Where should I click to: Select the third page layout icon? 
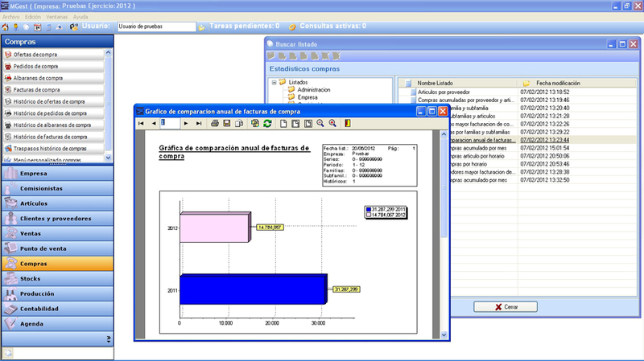(308, 124)
